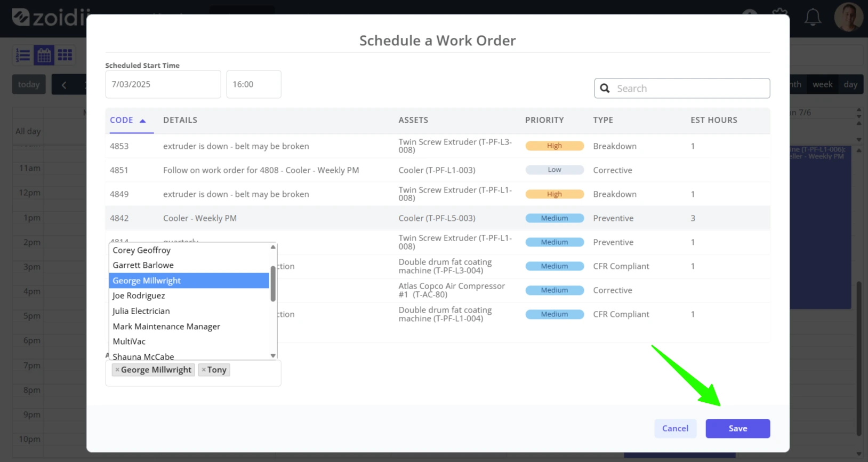Image resolution: width=868 pixels, height=462 pixels.
Task: Focus the work order Search field
Action: point(682,89)
